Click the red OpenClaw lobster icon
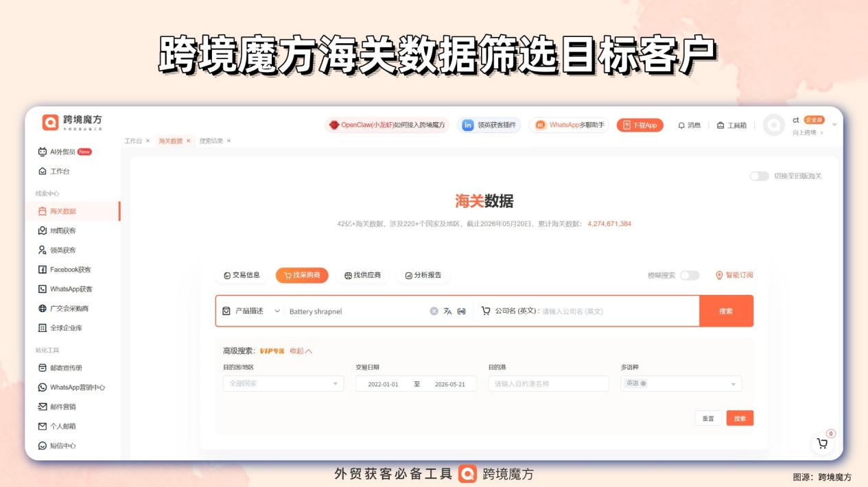Viewport: 868px width, 487px height. click(334, 125)
